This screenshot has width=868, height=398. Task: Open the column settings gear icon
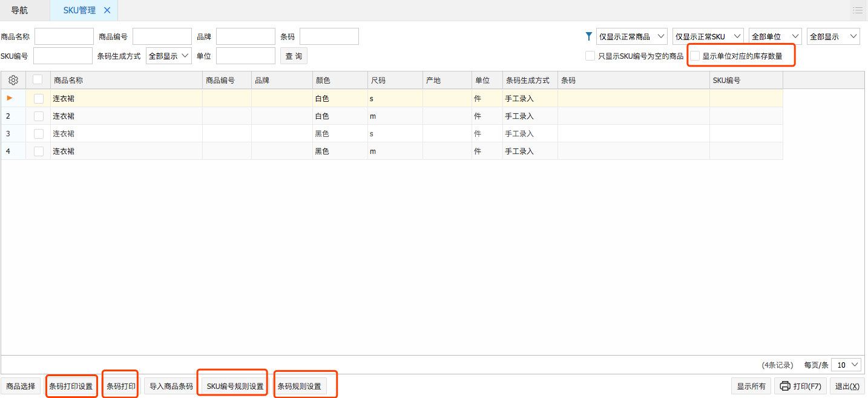(13, 79)
